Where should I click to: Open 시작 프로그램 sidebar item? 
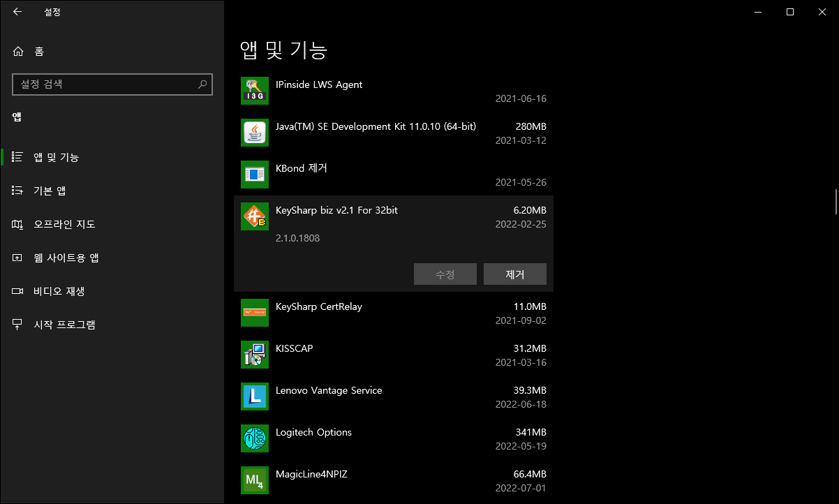tap(112, 325)
